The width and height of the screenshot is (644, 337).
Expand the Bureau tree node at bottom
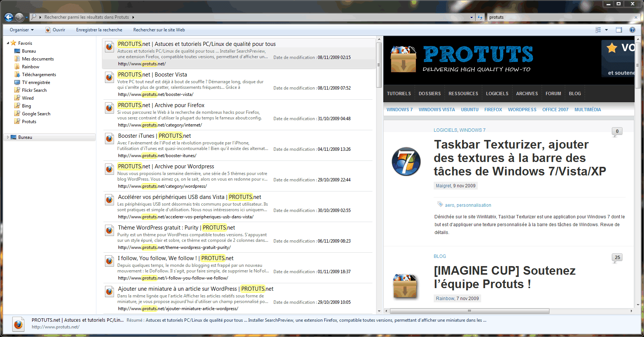8,137
